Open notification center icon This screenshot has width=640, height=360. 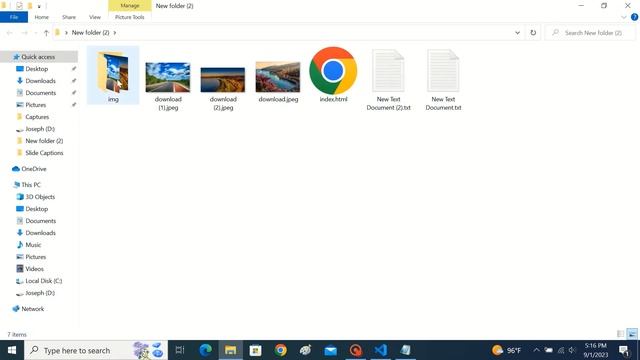pos(624,351)
